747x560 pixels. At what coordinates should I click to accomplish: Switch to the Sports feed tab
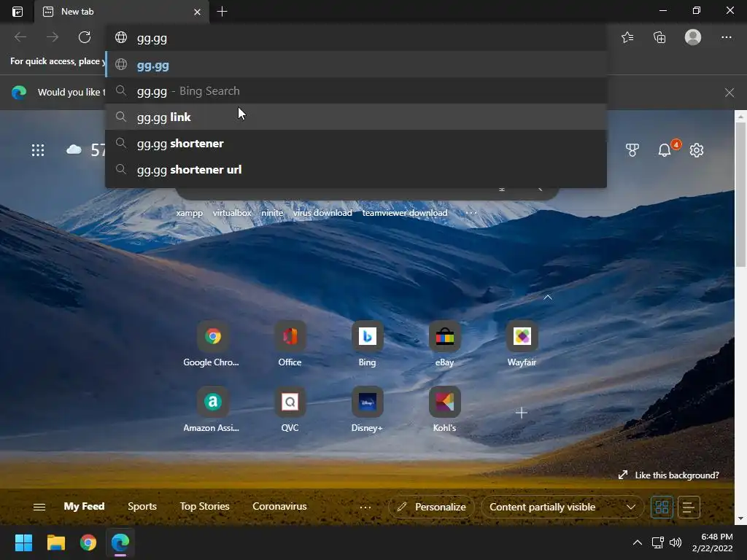(142, 507)
